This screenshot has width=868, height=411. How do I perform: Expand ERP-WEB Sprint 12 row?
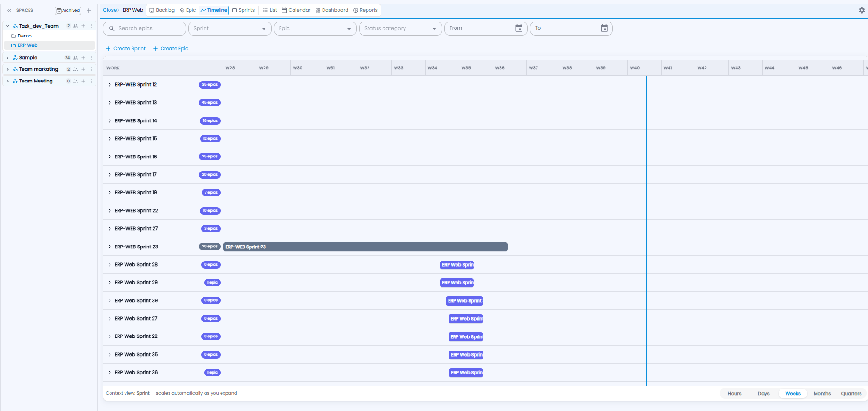point(110,85)
